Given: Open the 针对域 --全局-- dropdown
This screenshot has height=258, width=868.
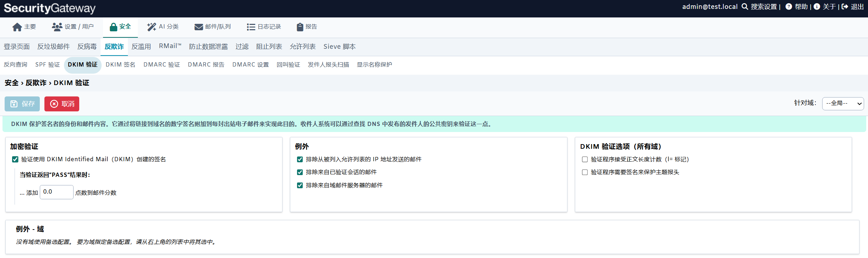Looking at the screenshot, I should [843, 104].
